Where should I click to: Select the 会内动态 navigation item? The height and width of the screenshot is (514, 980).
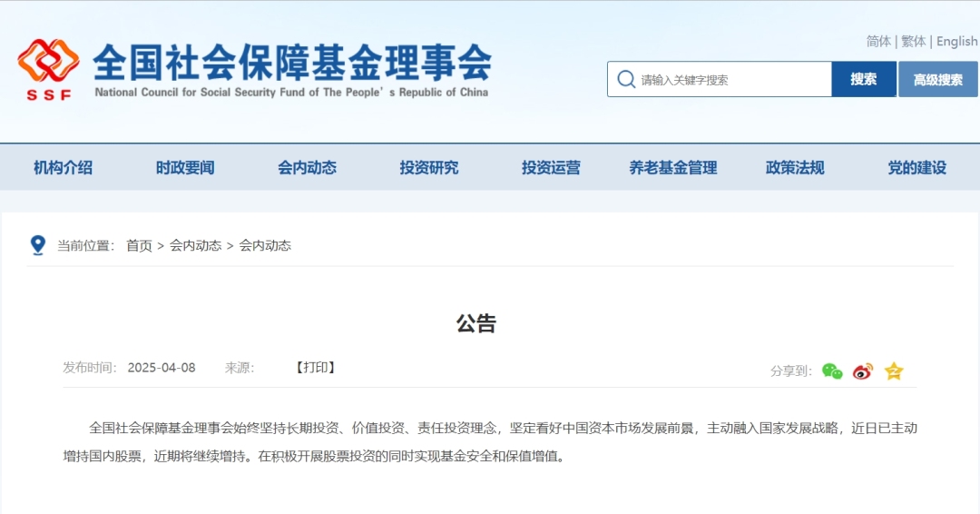point(307,168)
